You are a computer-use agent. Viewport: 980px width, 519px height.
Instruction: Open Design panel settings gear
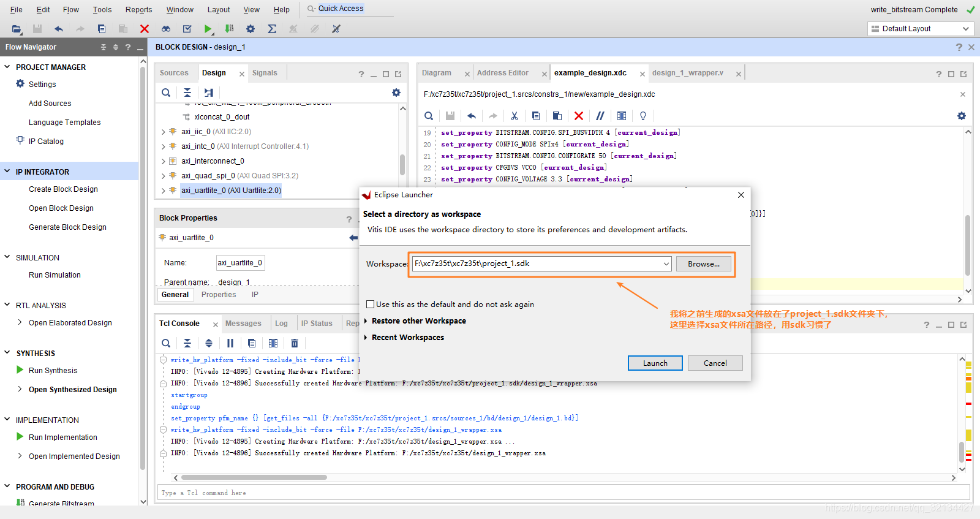tap(396, 93)
